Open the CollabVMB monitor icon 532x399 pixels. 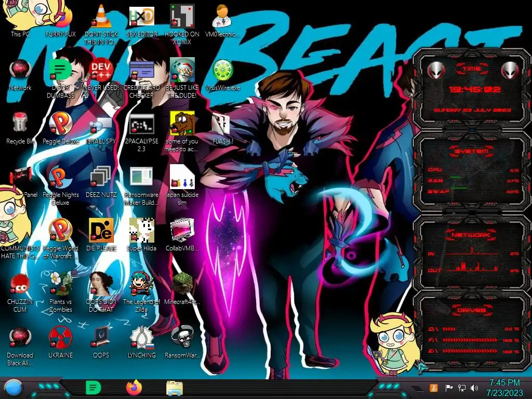pos(182,230)
